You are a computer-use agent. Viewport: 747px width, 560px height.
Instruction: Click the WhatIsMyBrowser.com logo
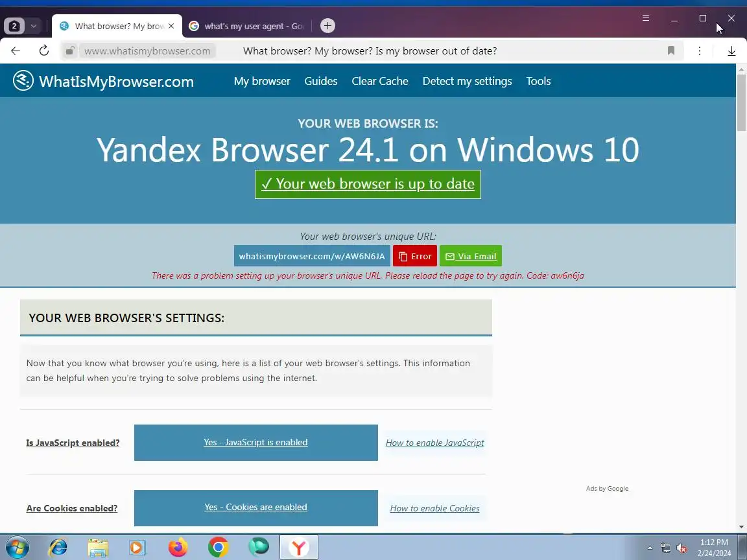pyautogui.click(x=103, y=81)
